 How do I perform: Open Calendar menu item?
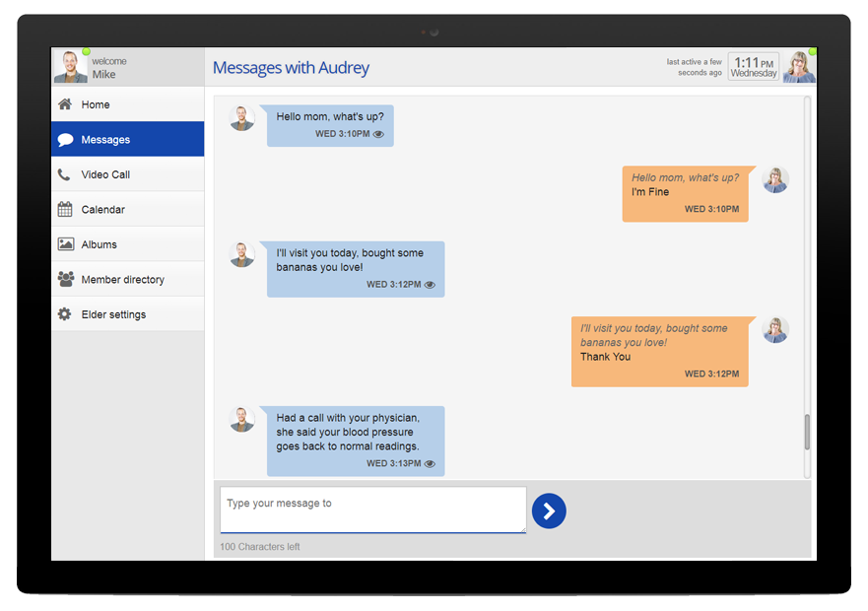tap(128, 209)
